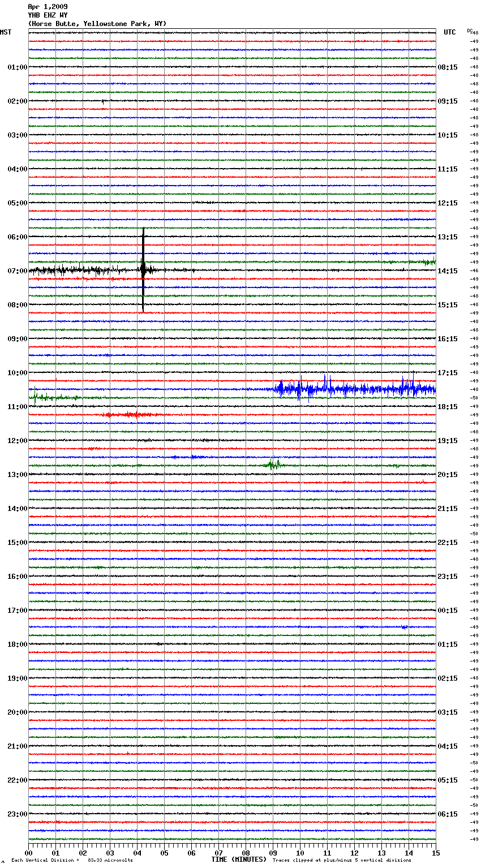
Task: Select the 13:00 MST time label
Action: coord(18,475)
